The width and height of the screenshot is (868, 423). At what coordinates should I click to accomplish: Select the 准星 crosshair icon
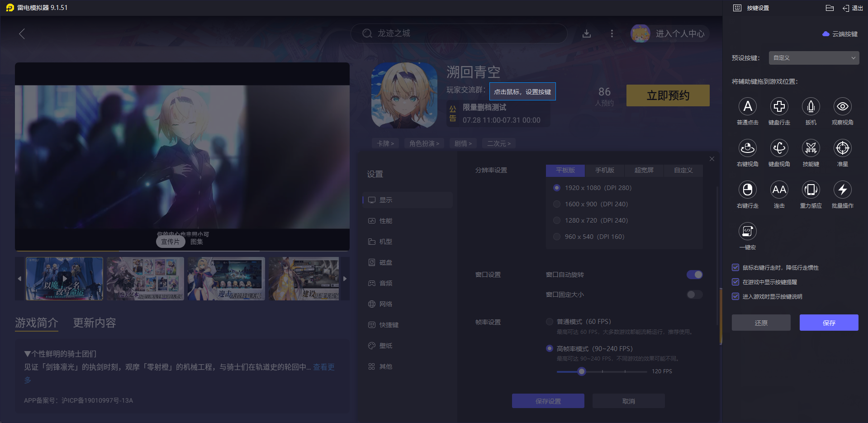point(843,148)
